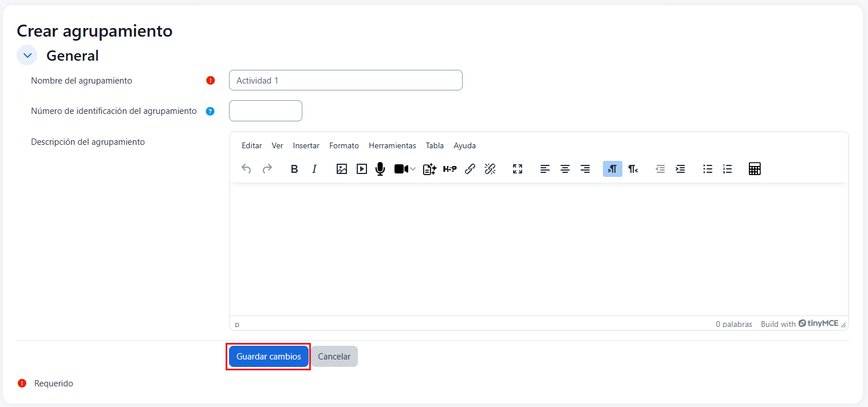Click the AI content generator icon
Screen dimensions: 868x407
click(429, 169)
